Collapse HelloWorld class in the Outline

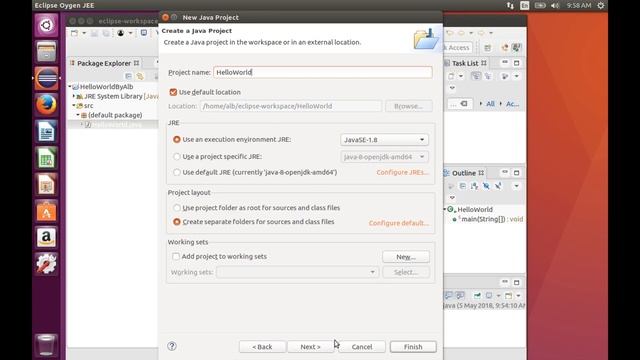(x=445, y=209)
